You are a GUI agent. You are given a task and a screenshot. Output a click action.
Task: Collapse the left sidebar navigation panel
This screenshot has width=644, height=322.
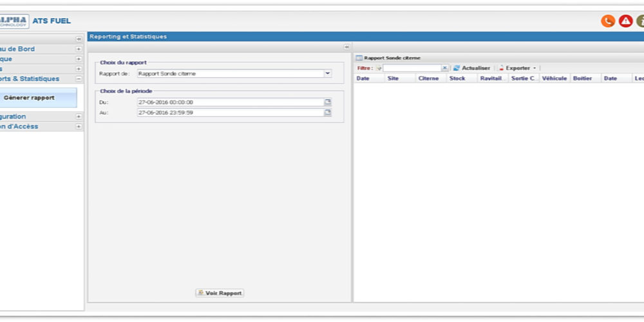(79, 39)
